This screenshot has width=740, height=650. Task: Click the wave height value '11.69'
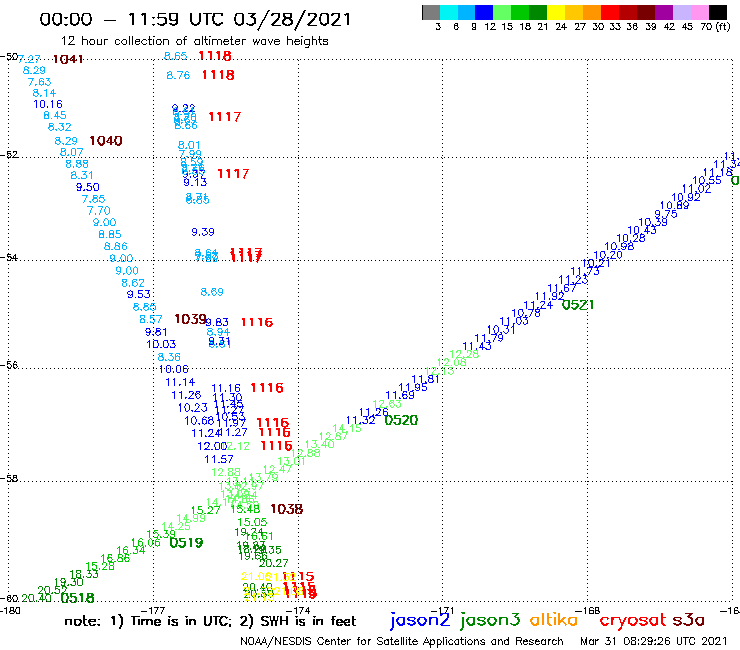[x=400, y=395]
